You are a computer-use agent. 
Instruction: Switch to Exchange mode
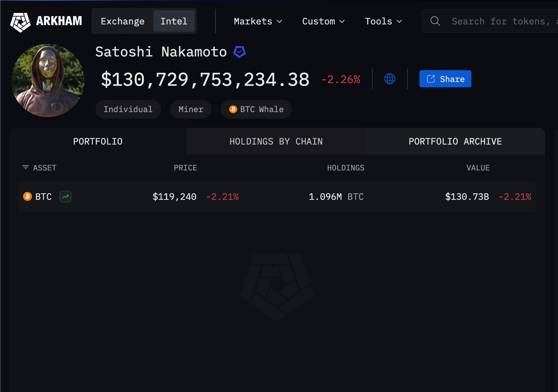pos(122,21)
